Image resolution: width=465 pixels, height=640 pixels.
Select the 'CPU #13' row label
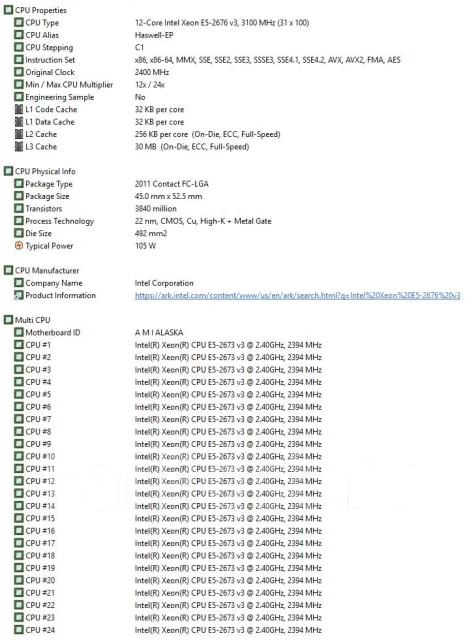pos(40,493)
